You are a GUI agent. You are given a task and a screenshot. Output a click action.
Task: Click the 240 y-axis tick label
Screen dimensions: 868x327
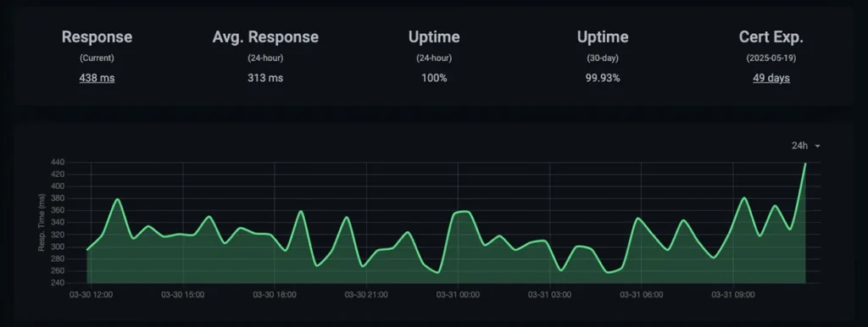[x=58, y=283]
